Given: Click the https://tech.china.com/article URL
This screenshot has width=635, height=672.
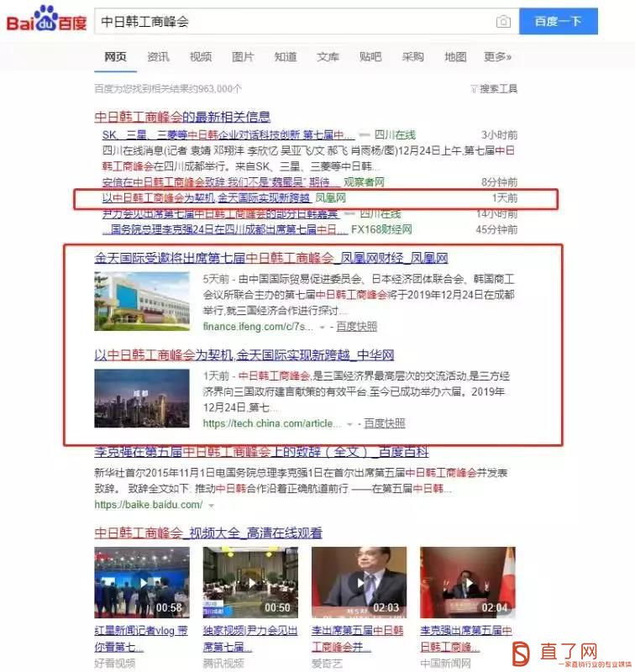Looking at the screenshot, I should point(272,423).
